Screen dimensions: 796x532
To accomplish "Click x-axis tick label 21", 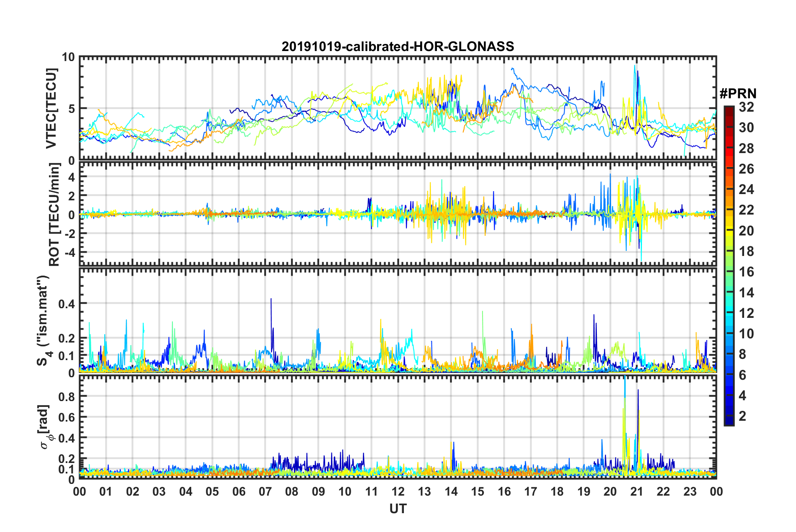I will pos(637,491).
